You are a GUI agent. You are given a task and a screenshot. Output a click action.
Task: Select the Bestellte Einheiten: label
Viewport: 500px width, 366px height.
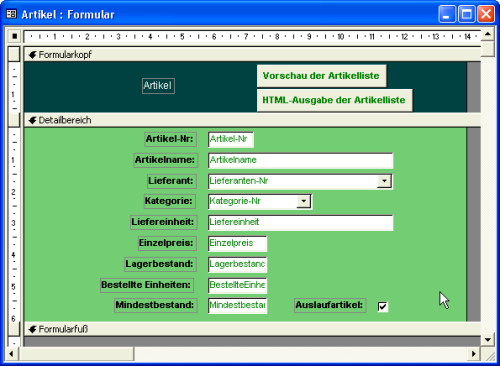pyautogui.click(x=147, y=285)
